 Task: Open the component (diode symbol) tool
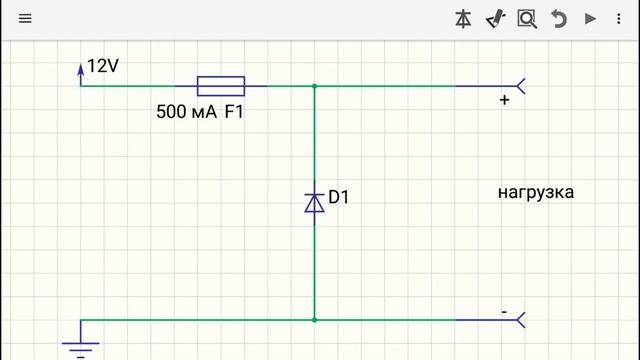(x=463, y=19)
